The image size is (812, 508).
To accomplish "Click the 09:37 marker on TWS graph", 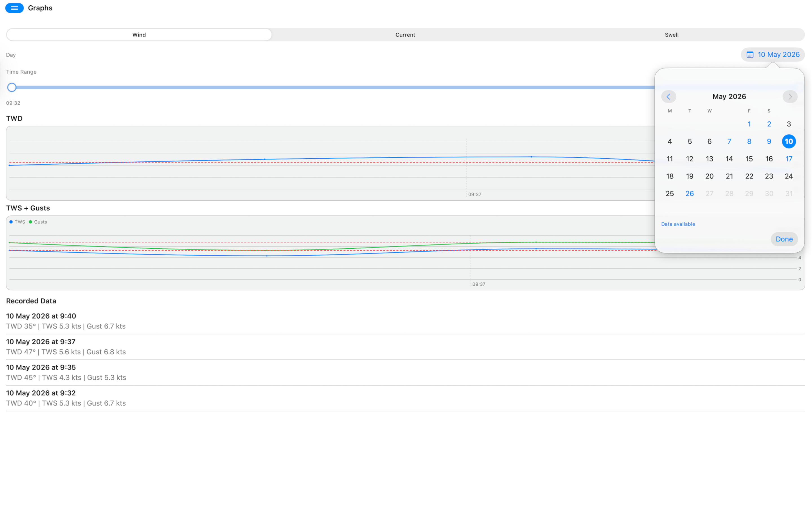I will click(x=479, y=284).
